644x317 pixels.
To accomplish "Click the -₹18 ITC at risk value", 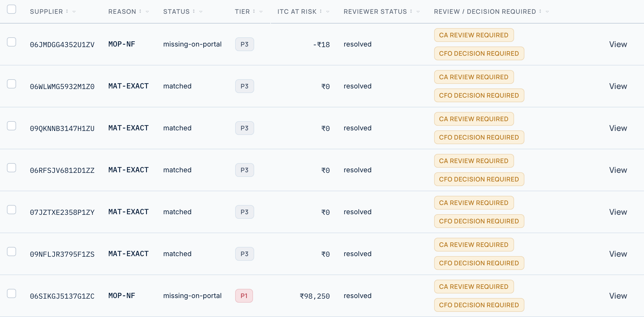I will point(321,45).
